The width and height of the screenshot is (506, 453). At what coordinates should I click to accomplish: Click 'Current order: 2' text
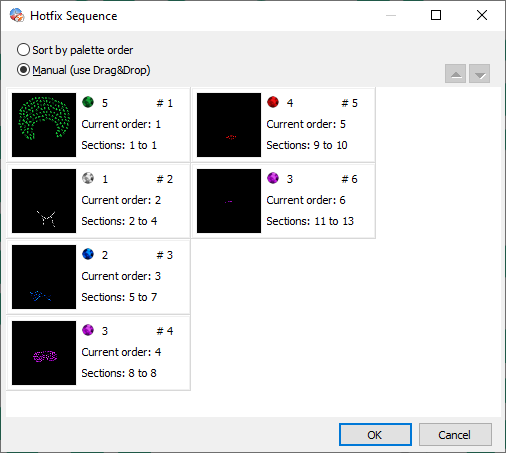tap(121, 200)
